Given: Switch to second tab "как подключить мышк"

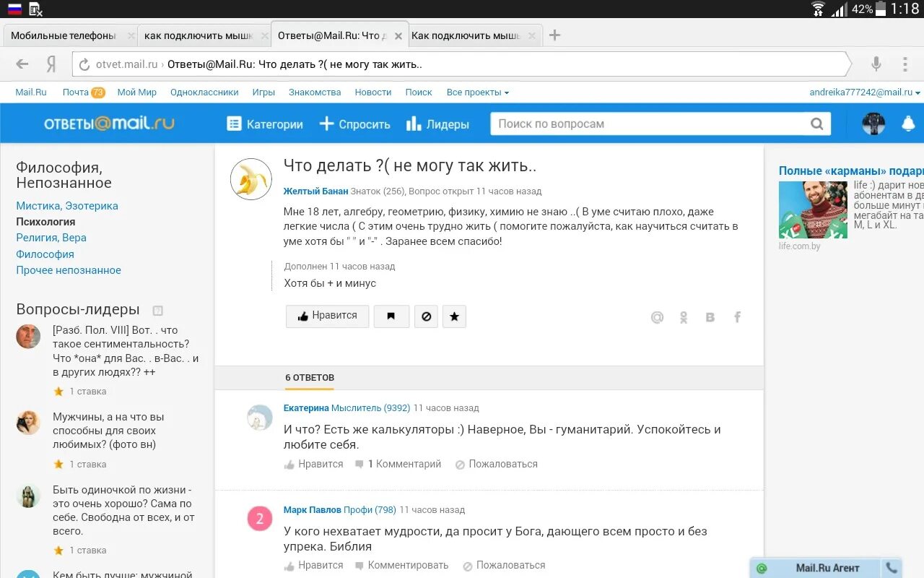Looking at the screenshot, I should coord(199,35).
